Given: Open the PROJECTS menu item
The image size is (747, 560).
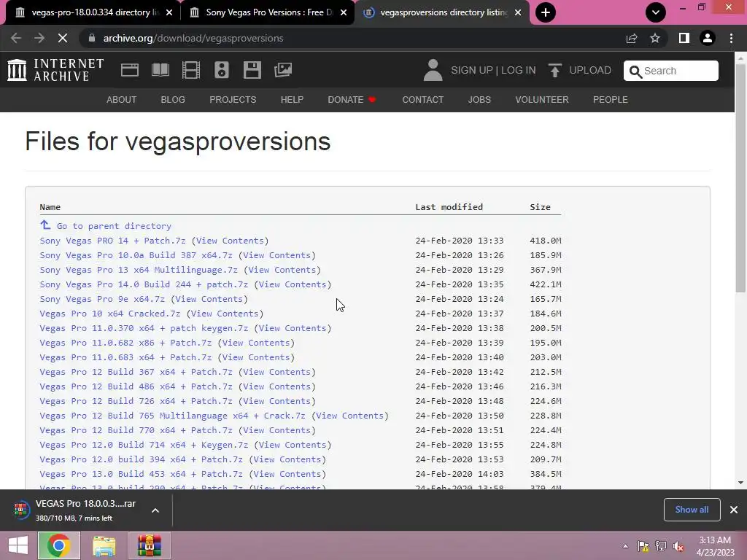Looking at the screenshot, I should (x=233, y=99).
